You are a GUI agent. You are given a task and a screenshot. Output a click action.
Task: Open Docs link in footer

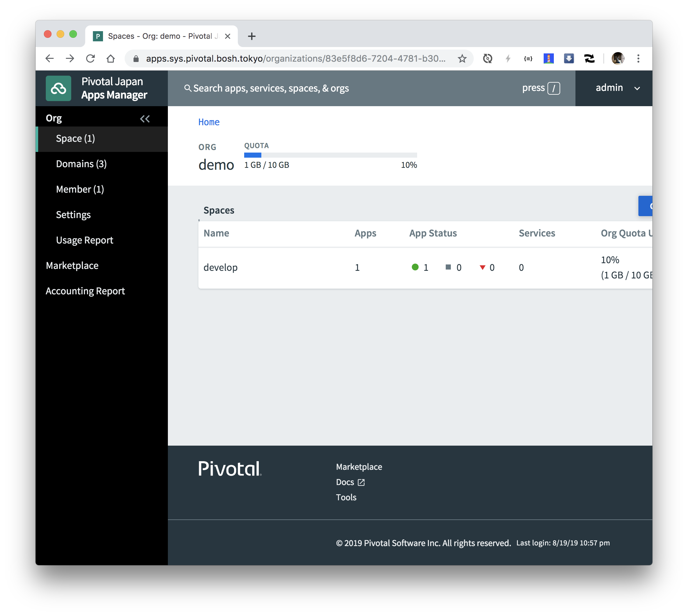point(350,482)
